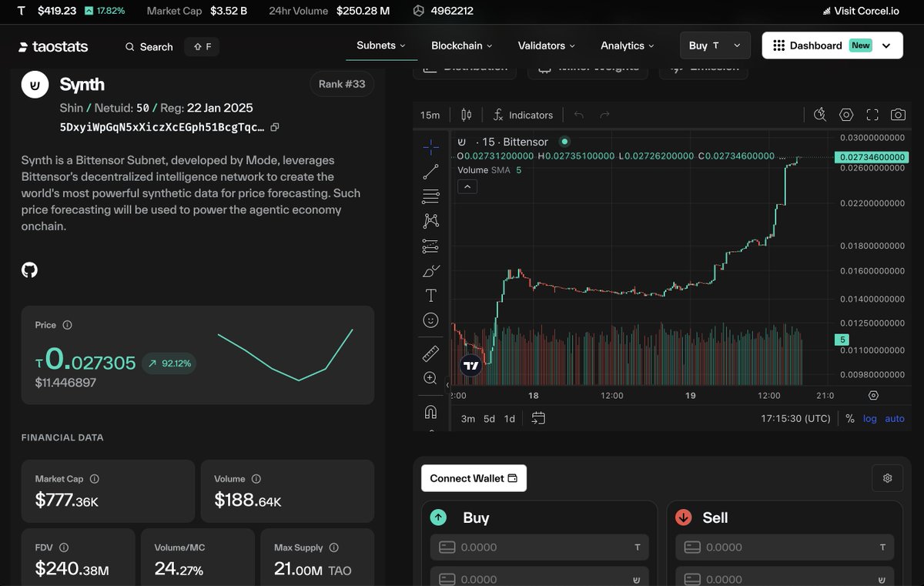Screen dimensions: 924x586
Task: Set chart range to 3m
Action: pos(468,419)
